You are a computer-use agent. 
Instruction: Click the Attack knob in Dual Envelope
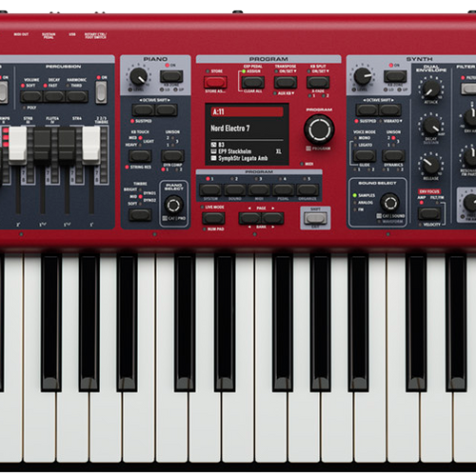tap(431, 89)
